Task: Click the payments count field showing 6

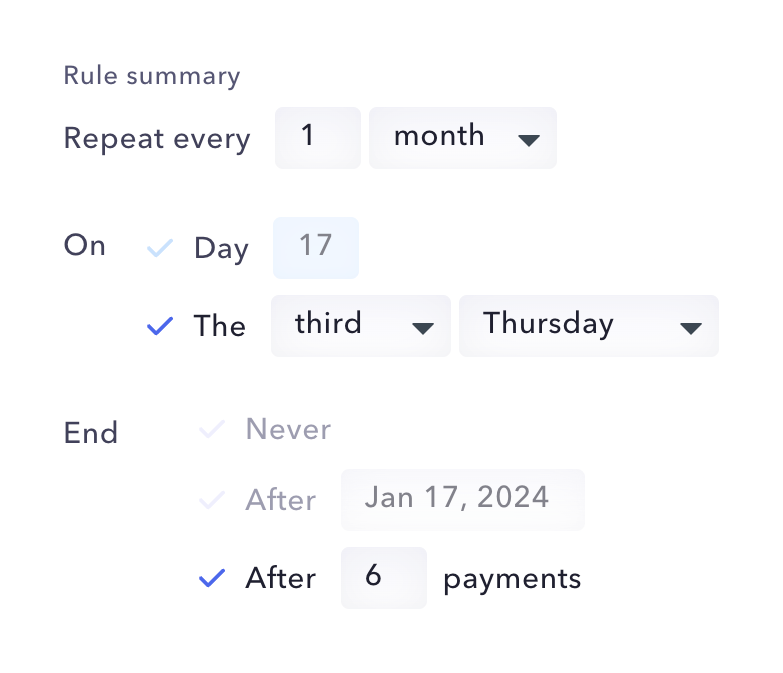Action: pos(383,578)
